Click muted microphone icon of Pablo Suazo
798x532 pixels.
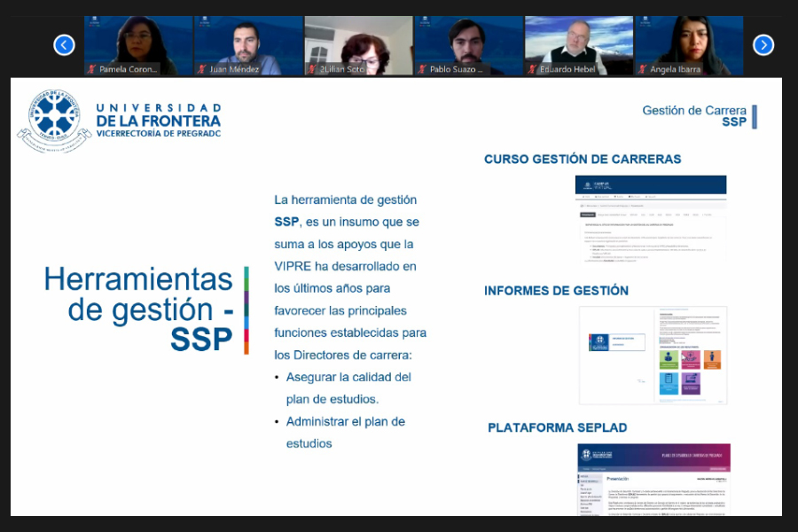click(x=422, y=69)
